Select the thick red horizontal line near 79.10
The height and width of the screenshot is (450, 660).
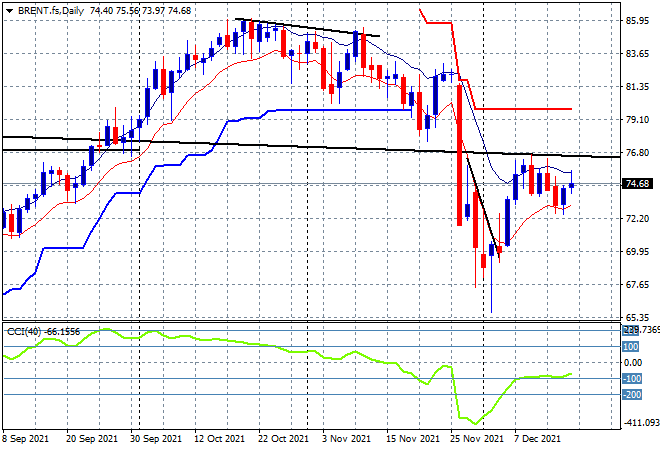[x=523, y=109]
